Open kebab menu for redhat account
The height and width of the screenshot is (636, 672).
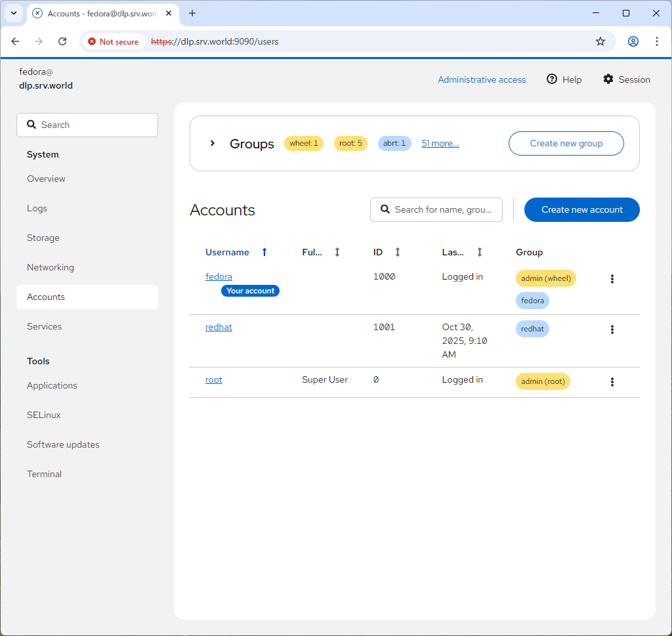(x=612, y=329)
